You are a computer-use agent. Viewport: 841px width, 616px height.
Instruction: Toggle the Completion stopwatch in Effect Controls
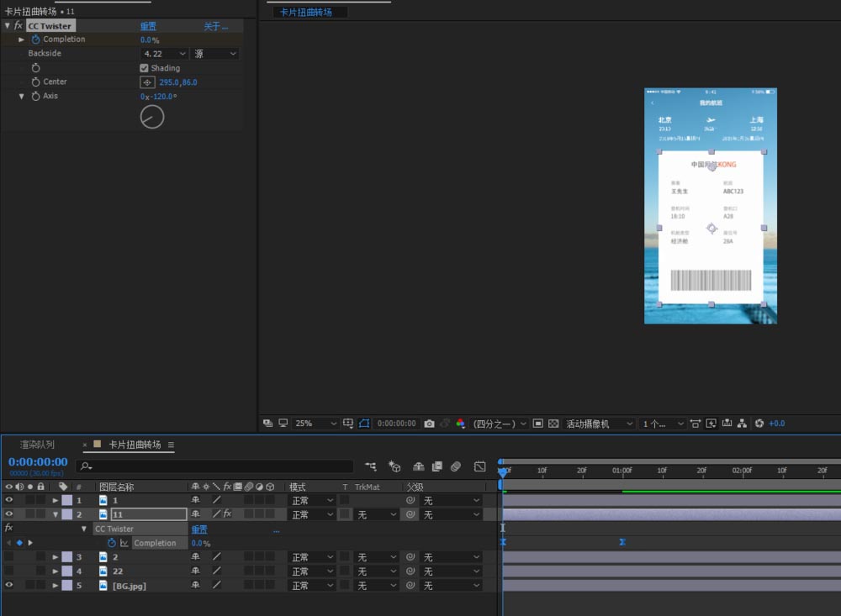(x=36, y=39)
